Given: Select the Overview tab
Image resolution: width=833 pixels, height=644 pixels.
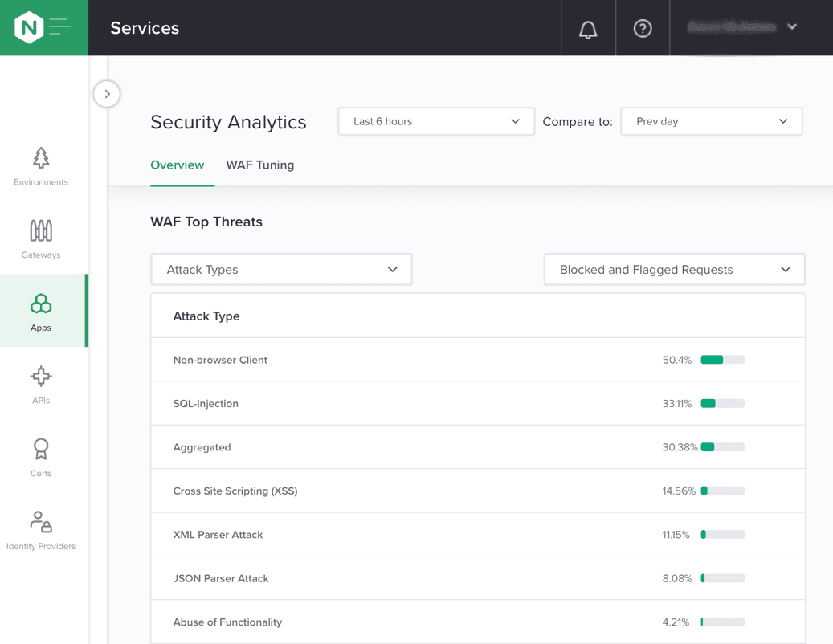Looking at the screenshot, I should 178,165.
